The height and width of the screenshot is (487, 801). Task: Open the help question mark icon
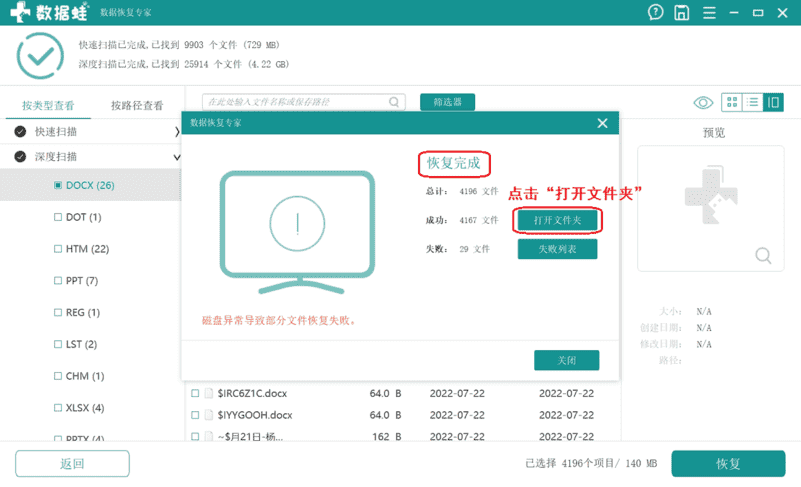tap(655, 13)
